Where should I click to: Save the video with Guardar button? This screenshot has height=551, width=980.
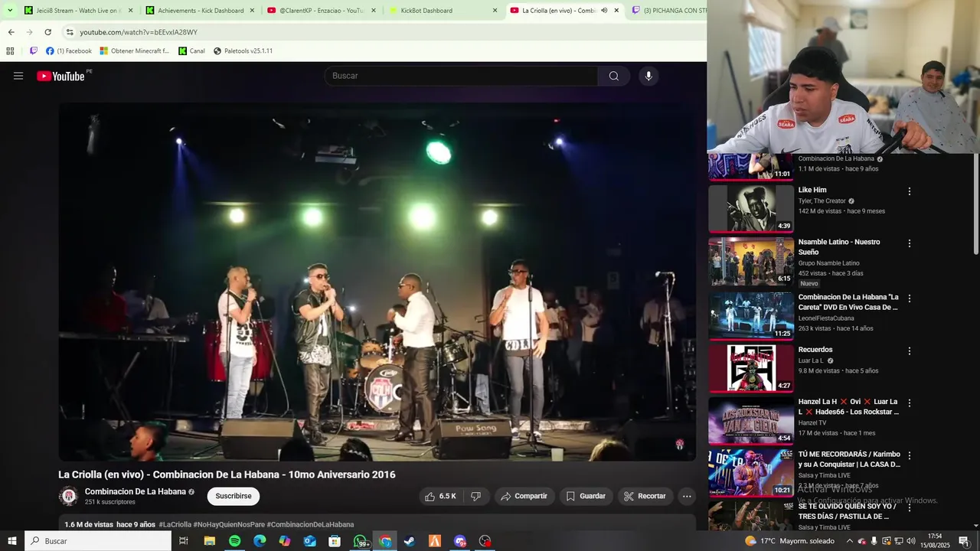click(x=586, y=496)
